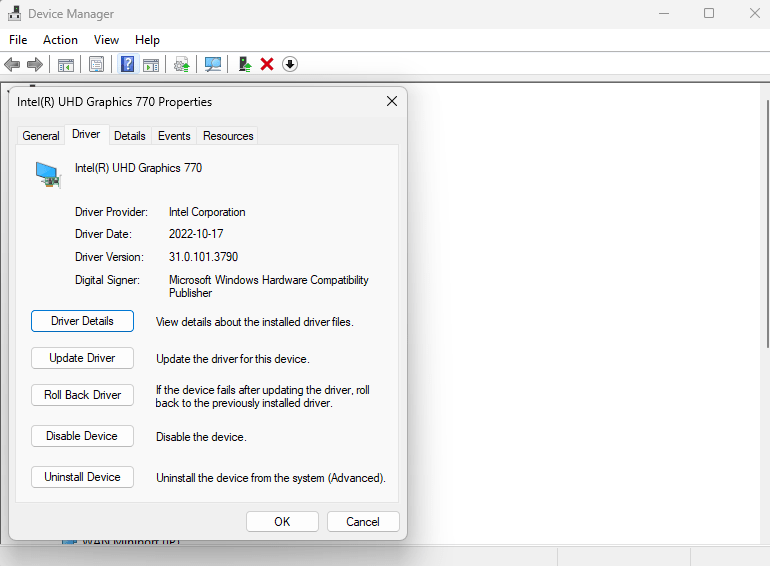Click the Intel(R) UHD Graphics 770 device name
770x566 pixels.
[x=138, y=168]
